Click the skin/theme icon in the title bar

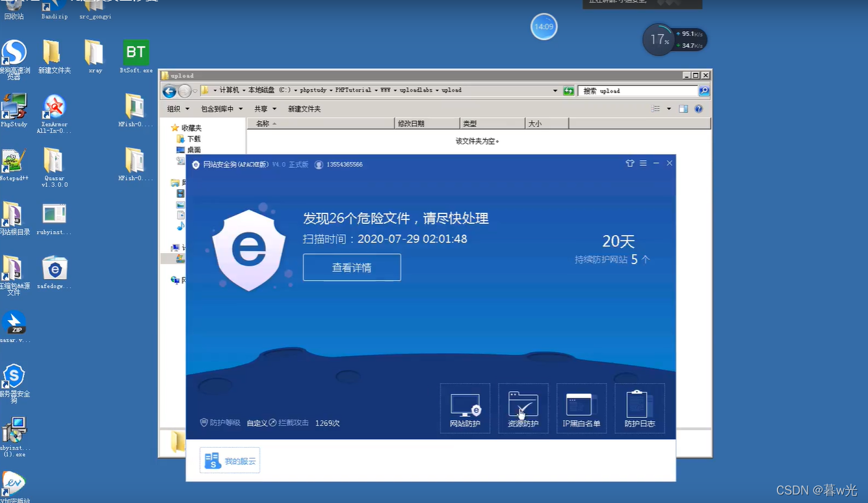[x=629, y=163]
